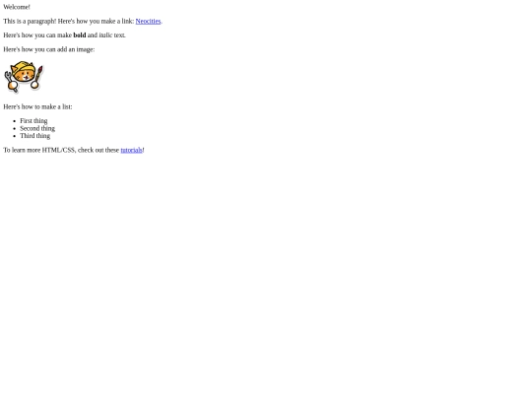Viewport: 532px width, 399px height.
Task: Click the bullet before 'Third thing'
Action: [x=14, y=136]
